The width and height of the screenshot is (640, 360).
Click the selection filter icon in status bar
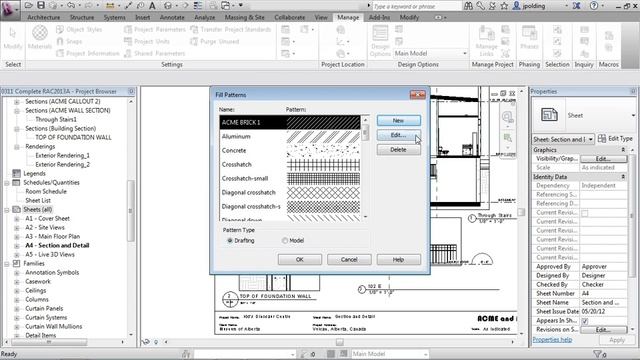(x=598, y=354)
